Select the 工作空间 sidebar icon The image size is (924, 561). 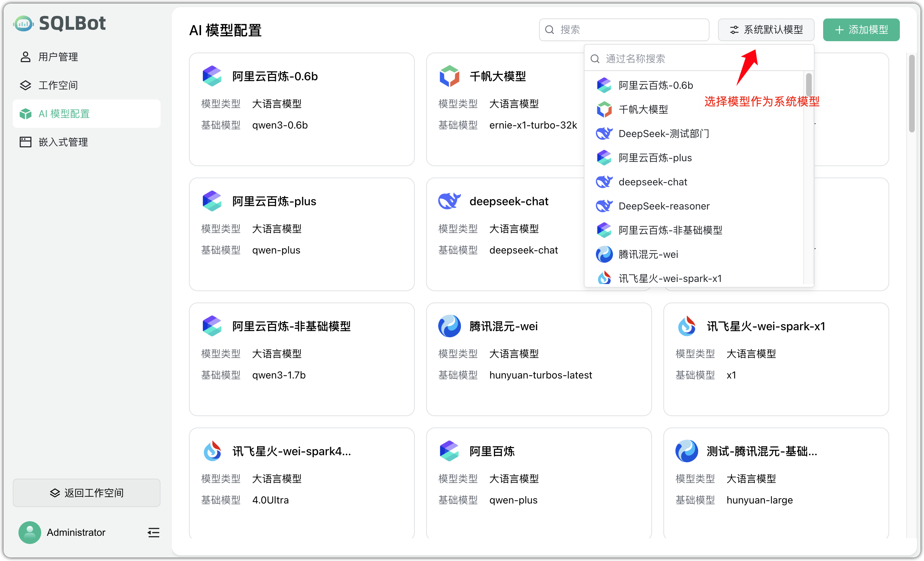point(25,85)
